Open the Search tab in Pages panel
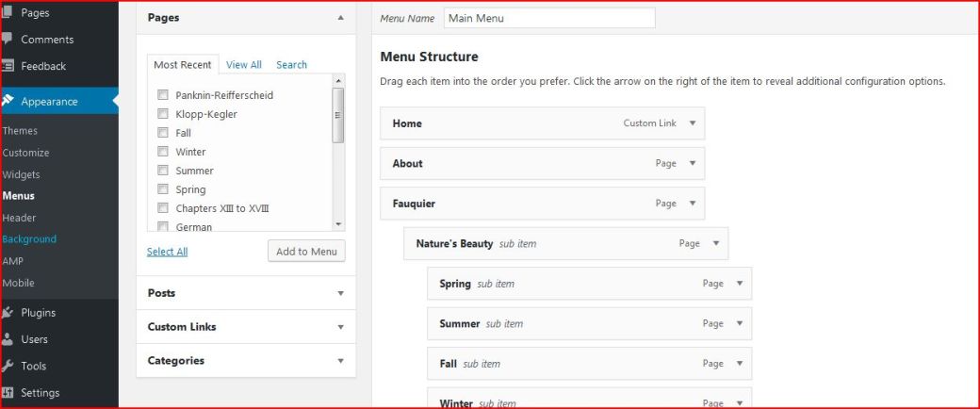Image resolution: width=980 pixels, height=409 pixels. tap(291, 65)
